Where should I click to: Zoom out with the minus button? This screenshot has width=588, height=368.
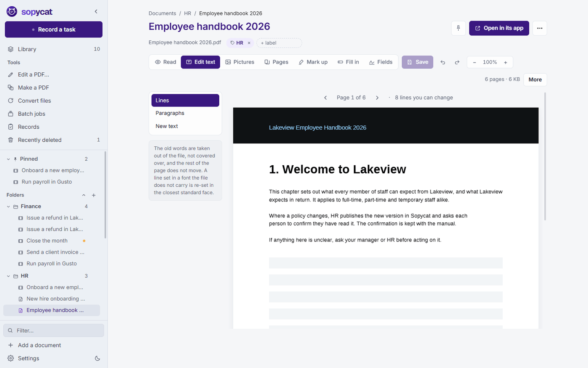475,62
